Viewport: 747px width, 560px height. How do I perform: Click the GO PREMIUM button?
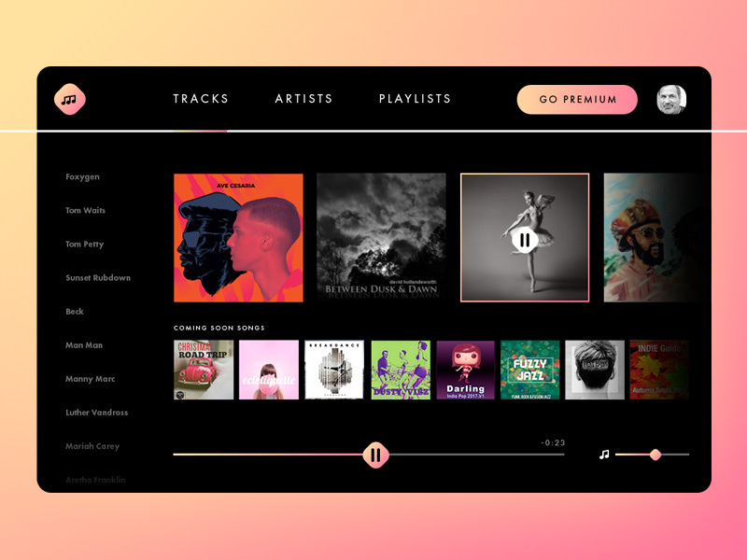576,99
